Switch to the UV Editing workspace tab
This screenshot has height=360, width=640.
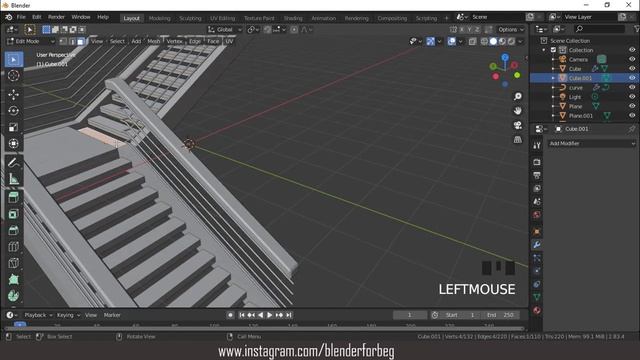pos(222,18)
